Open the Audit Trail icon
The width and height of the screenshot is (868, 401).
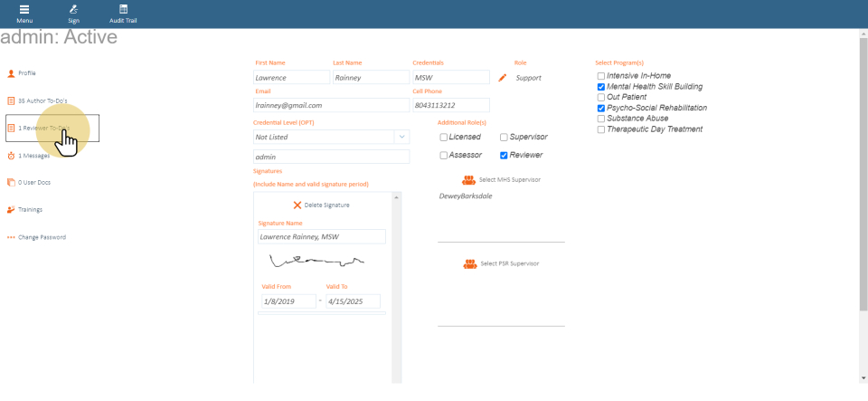[123, 10]
